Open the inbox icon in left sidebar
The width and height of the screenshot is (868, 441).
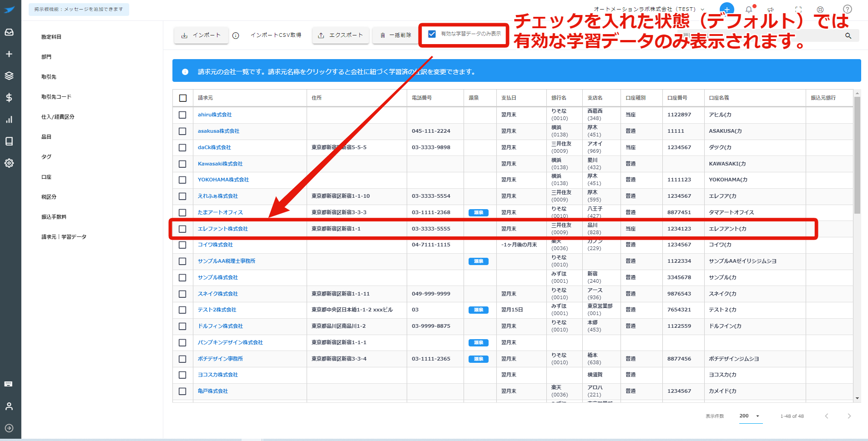click(9, 32)
